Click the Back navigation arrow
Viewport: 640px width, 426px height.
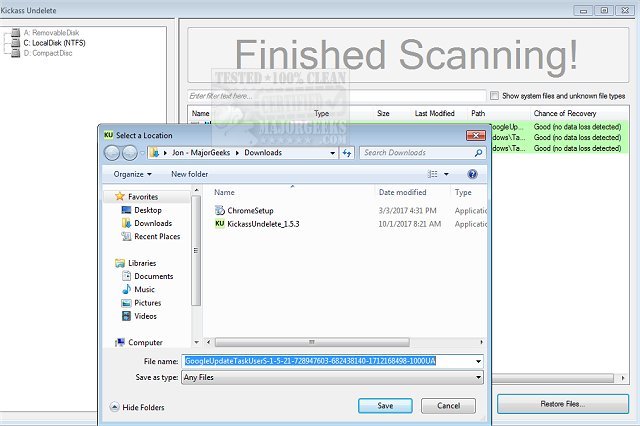pos(112,153)
